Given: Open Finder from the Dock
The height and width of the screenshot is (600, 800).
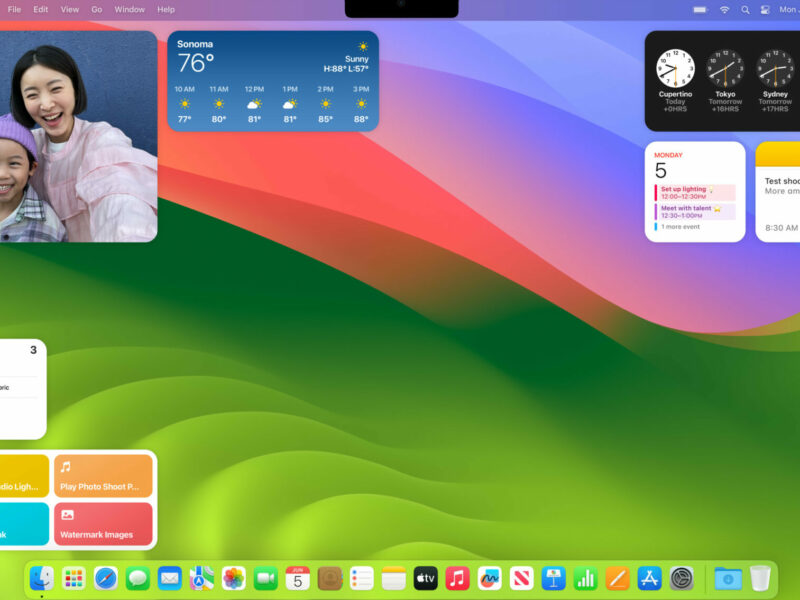Looking at the screenshot, I should point(42,579).
